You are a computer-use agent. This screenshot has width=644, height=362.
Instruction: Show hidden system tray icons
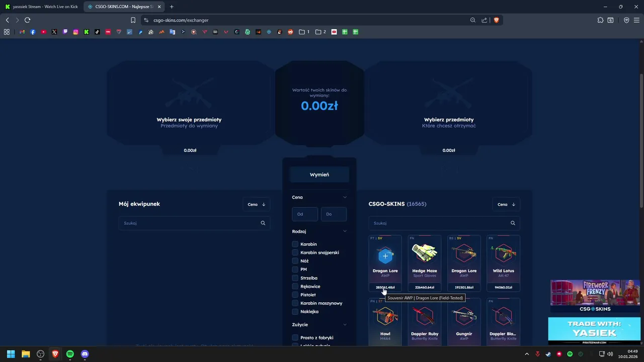527,354
